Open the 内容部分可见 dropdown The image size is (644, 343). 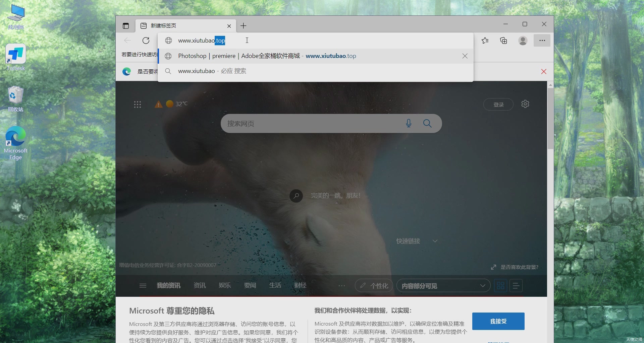443,286
